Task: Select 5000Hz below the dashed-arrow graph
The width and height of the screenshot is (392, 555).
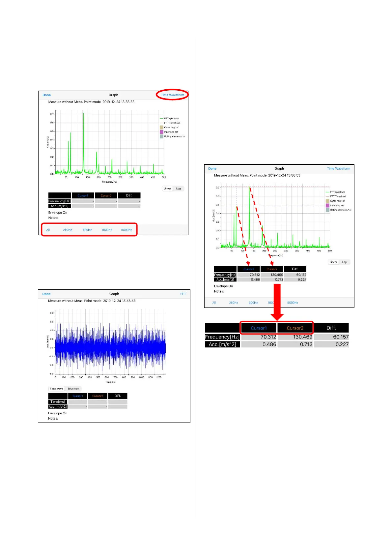Action: (x=293, y=303)
